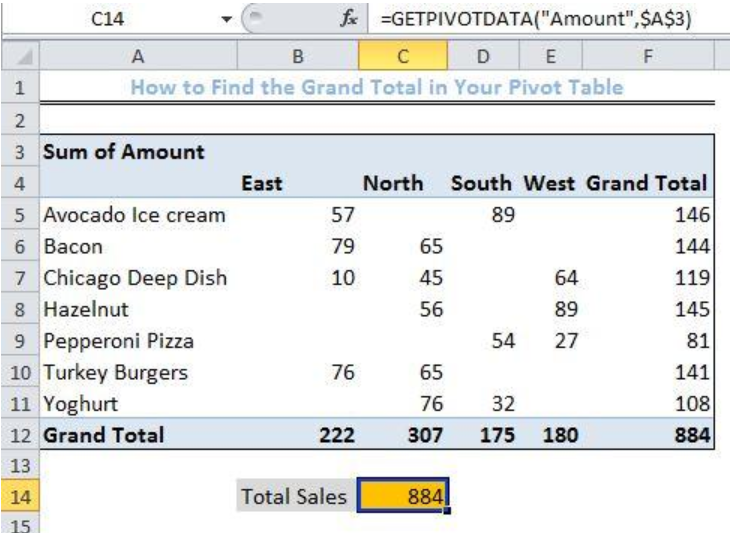Select row 12 header

(20, 434)
